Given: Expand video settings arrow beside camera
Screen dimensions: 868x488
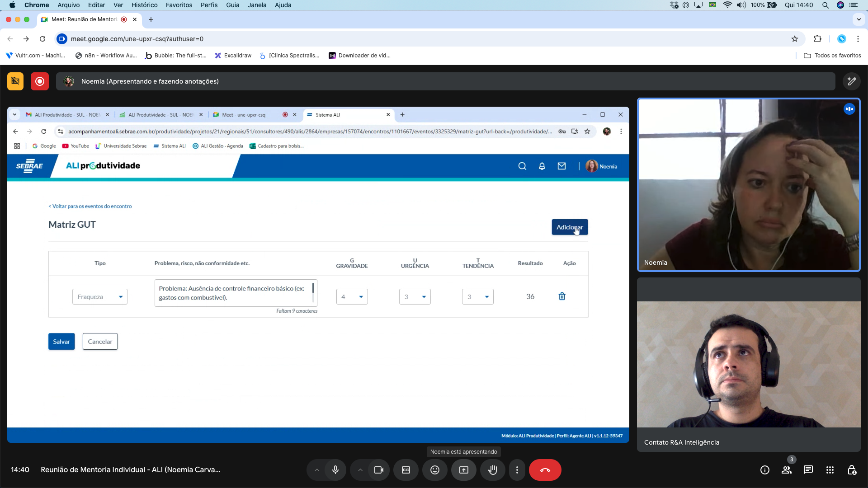Looking at the screenshot, I should 360,470.
